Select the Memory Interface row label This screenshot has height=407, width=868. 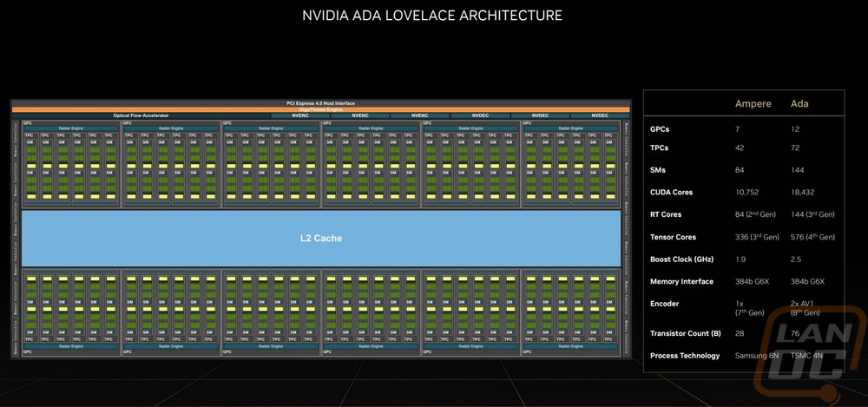click(682, 281)
